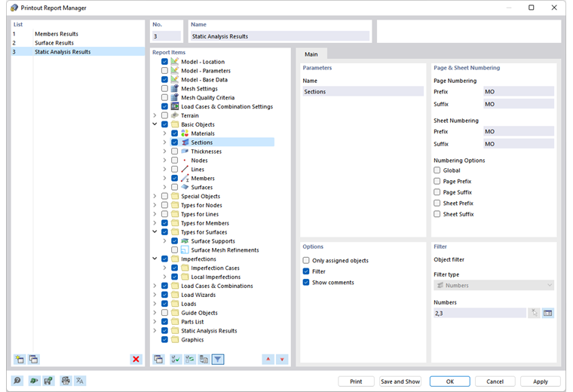Expand the Special Objects node
This screenshot has width=573, height=392.
pos(155,196)
